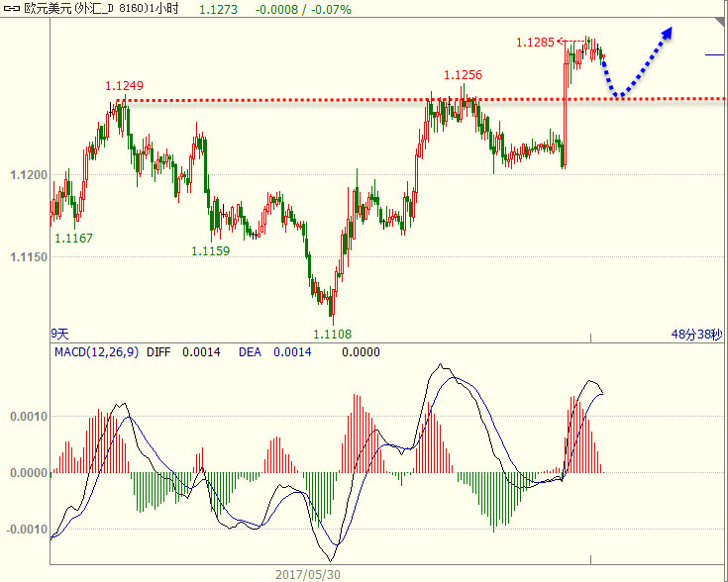Click the 1.1285 high price marker
Image resolution: width=728 pixels, height=582 pixels.
pos(536,42)
